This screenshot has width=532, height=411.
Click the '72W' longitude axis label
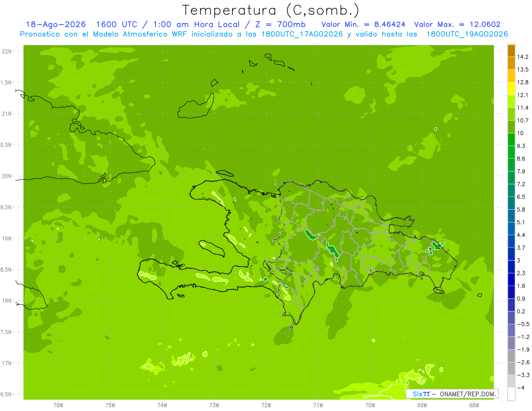click(266, 405)
